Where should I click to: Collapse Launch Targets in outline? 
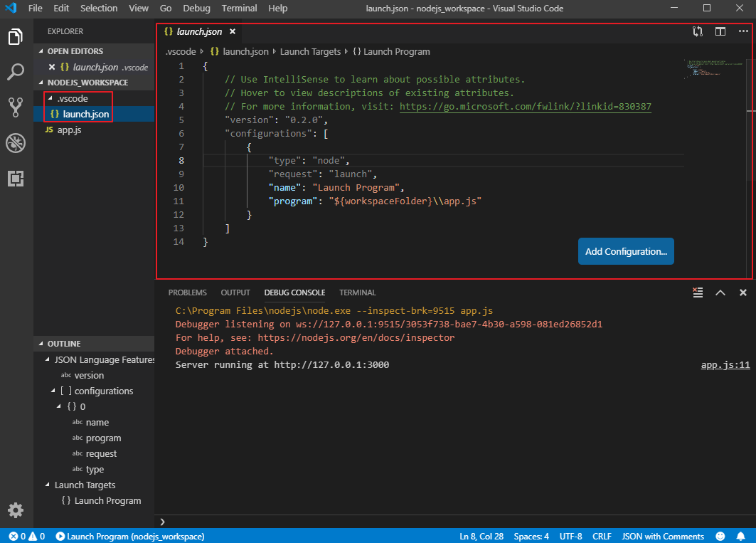point(47,485)
